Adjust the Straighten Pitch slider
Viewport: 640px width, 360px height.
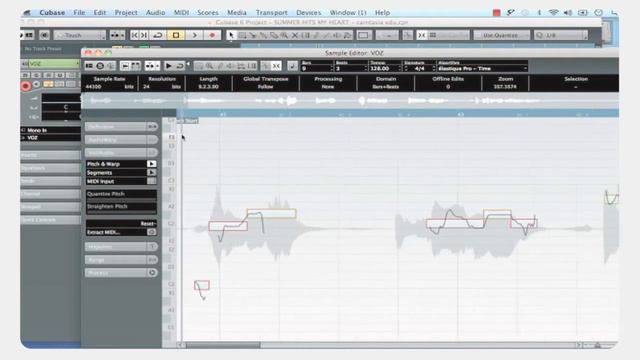point(121,207)
